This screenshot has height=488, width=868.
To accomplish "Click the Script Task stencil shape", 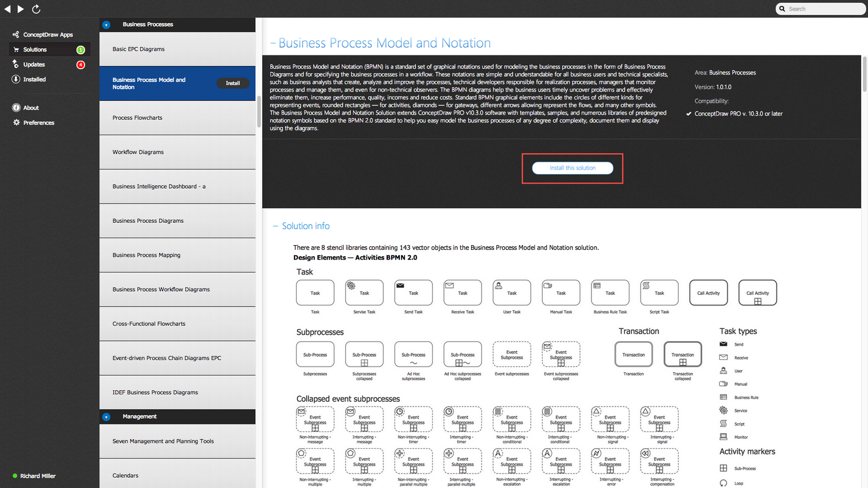I will click(659, 293).
